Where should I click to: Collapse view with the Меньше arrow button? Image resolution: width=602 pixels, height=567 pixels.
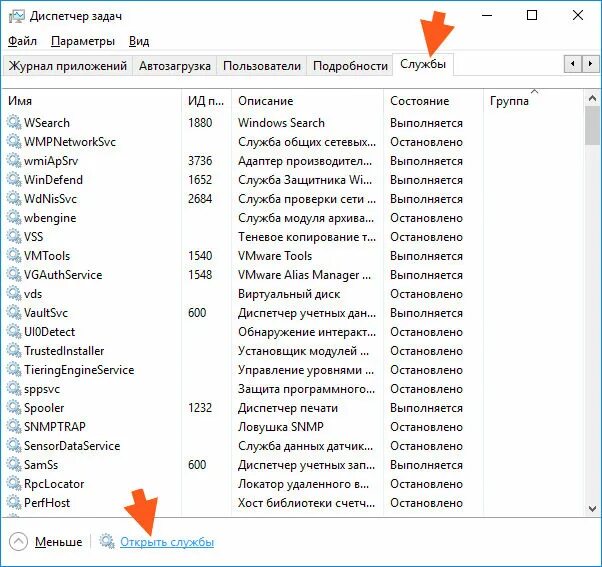click(18, 542)
